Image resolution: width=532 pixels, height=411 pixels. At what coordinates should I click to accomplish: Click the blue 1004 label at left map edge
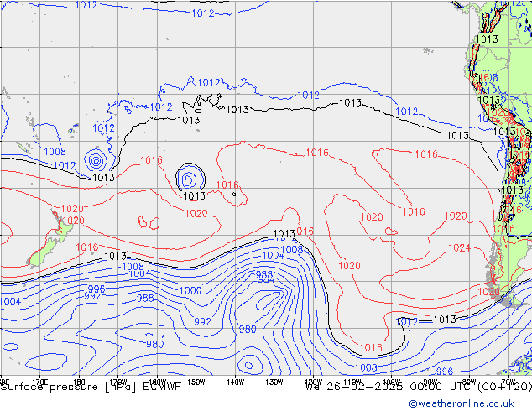10,301
